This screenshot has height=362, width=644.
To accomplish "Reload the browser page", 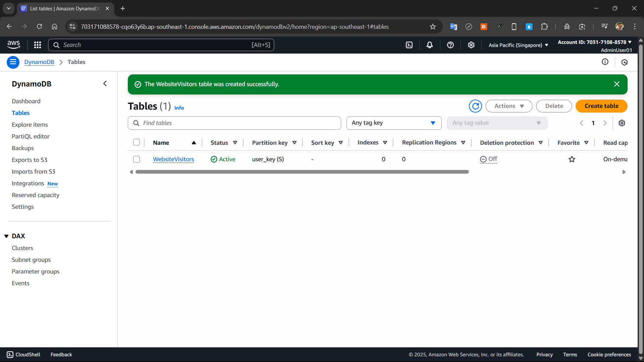I will pyautogui.click(x=39, y=26).
